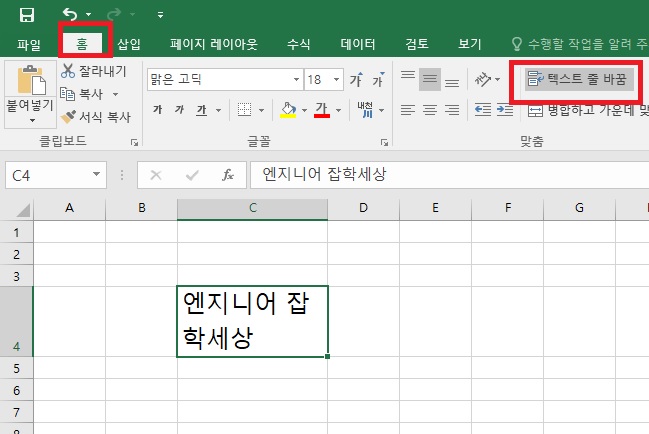Open the 페이지 레이아웃 tab
Image resolution: width=649 pixels, height=434 pixels.
pos(214,44)
